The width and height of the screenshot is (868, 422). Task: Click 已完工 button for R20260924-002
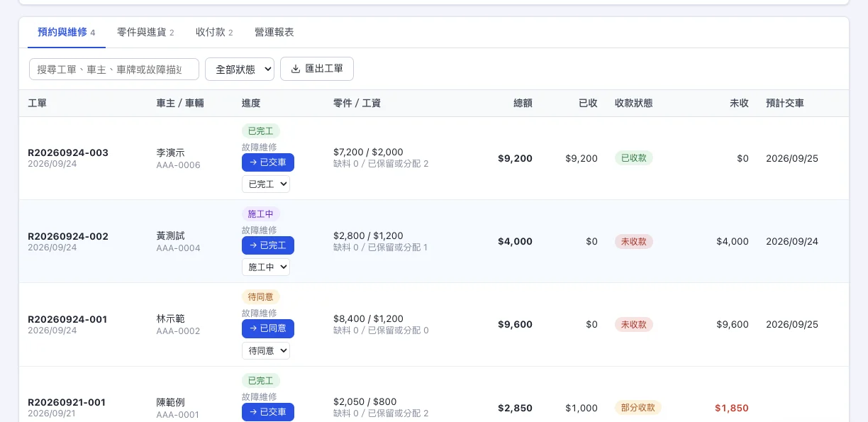point(268,245)
